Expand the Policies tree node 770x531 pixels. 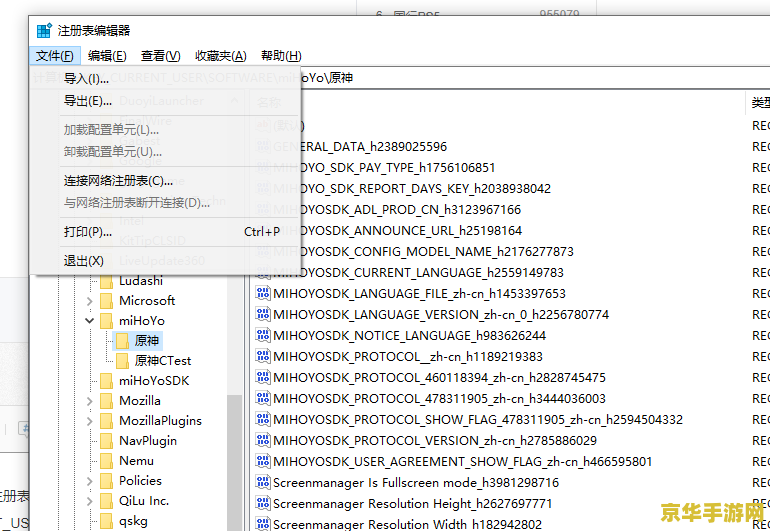[89, 481]
